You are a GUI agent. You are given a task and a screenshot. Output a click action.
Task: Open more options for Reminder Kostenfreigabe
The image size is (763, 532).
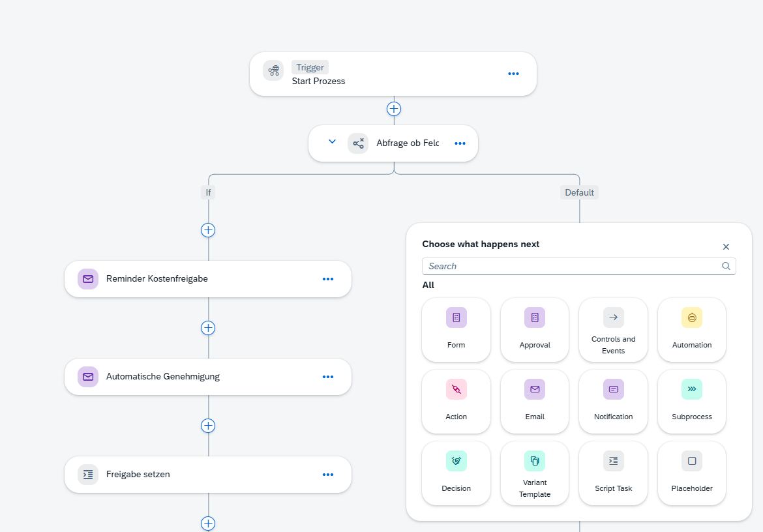[x=328, y=279]
